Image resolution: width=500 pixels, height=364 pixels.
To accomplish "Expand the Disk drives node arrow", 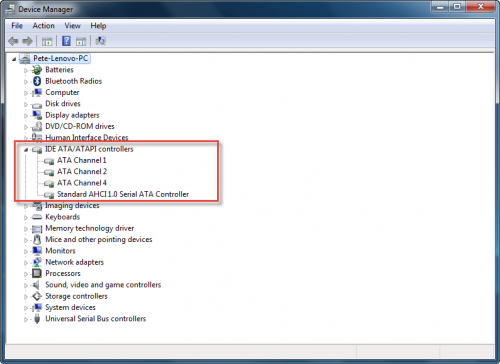I will point(26,104).
